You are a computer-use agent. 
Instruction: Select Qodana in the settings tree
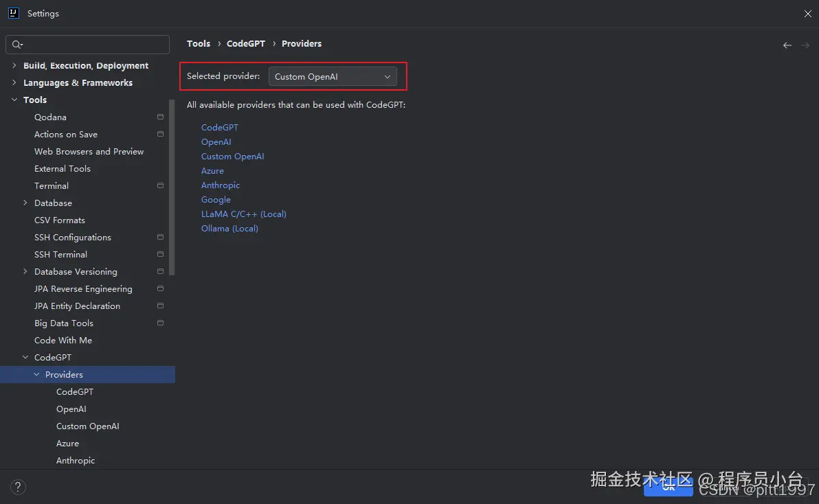tap(50, 117)
